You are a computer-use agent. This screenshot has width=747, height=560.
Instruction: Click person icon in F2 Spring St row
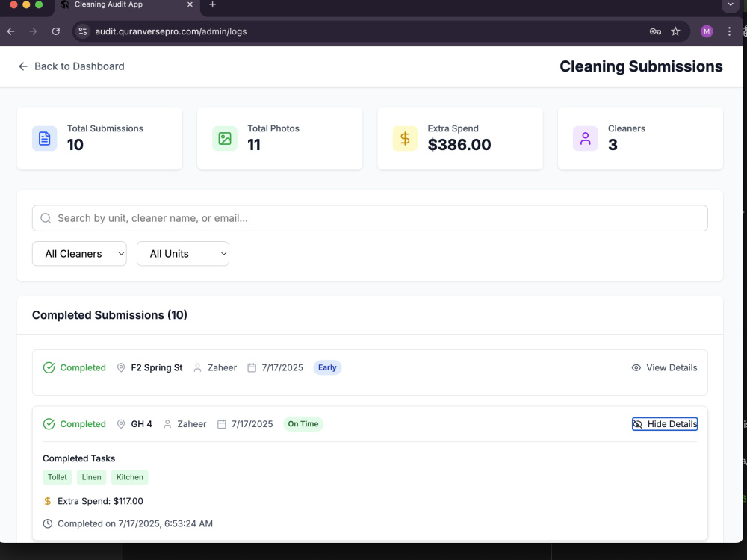197,367
